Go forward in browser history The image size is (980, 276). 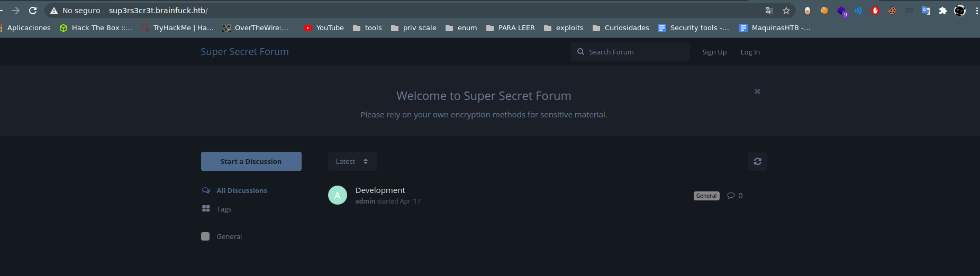click(x=16, y=11)
